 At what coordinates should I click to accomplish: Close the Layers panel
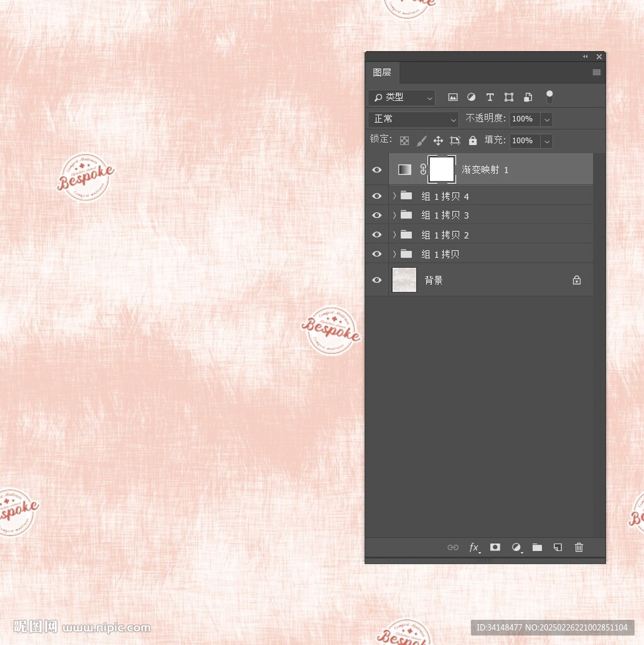[599, 57]
